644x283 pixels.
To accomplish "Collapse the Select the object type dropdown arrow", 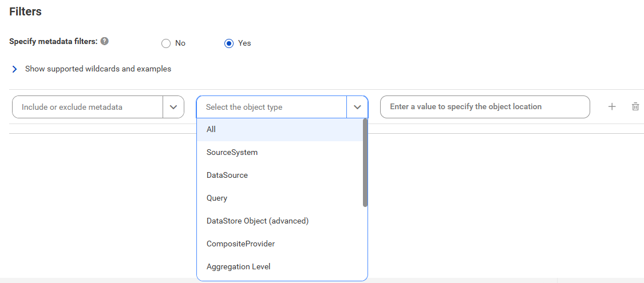I will [x=357, y=107].
